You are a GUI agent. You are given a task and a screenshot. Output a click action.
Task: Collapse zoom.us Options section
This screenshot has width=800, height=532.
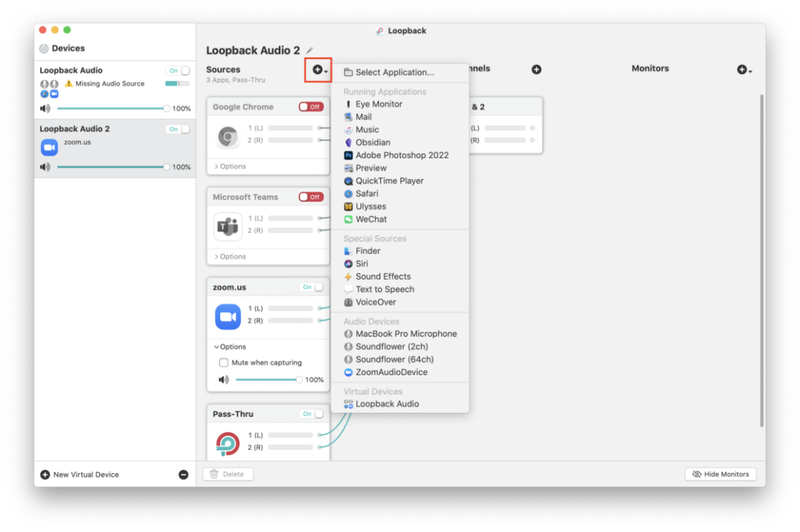230,347
